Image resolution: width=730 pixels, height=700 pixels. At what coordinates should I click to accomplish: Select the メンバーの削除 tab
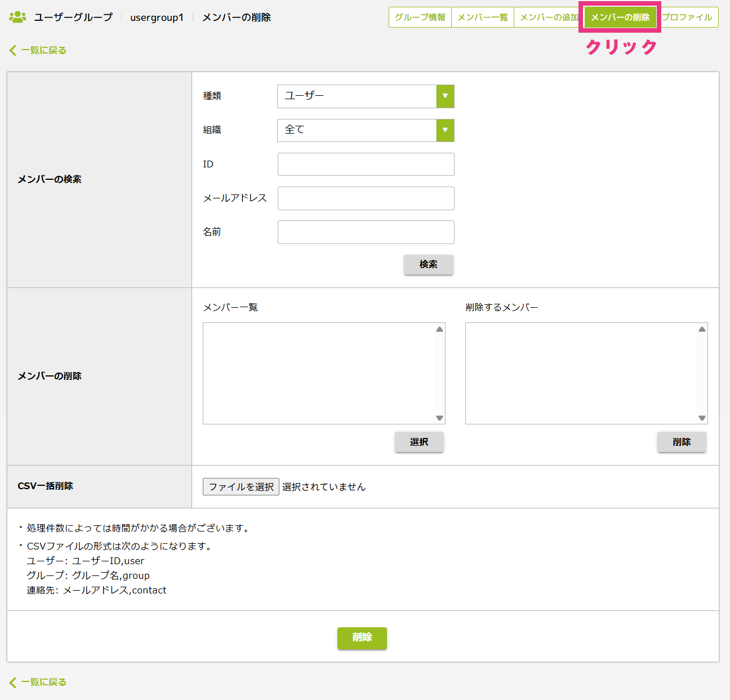tap(620, 17)
